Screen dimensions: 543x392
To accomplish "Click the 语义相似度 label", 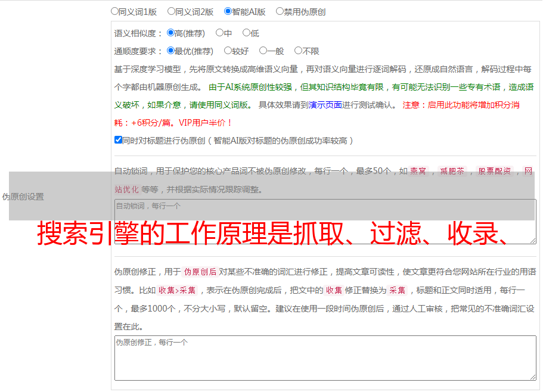I will tap(138, 33).
